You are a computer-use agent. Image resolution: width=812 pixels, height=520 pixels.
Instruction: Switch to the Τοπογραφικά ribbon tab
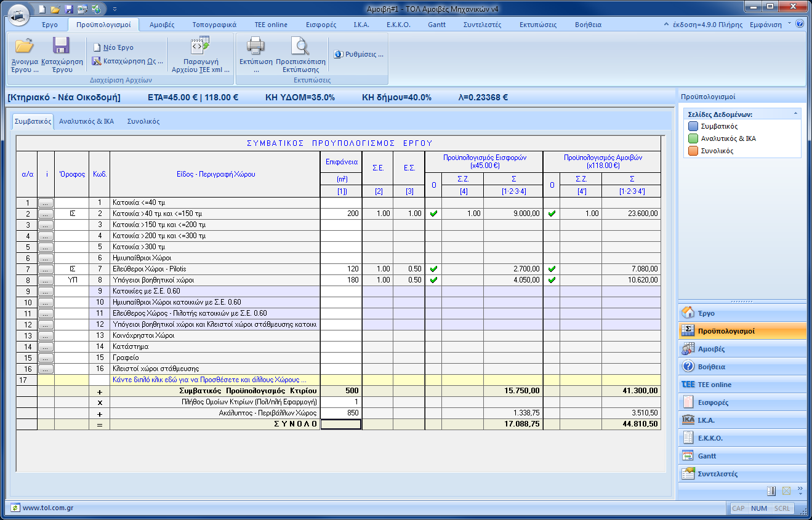pos(214,25)
